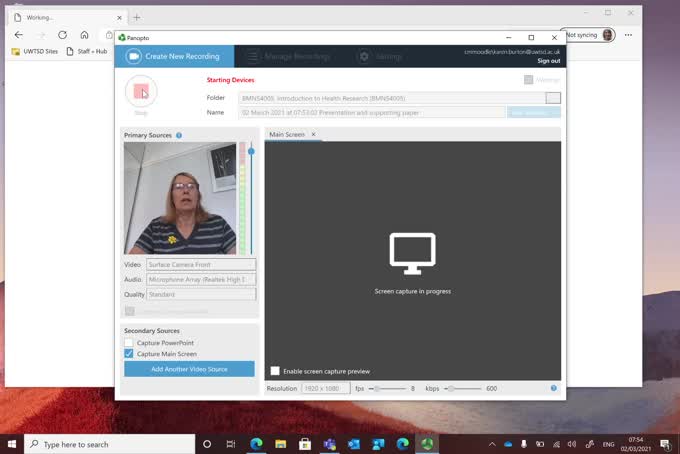Open Windows Task View on taskbar

(231, 443)
